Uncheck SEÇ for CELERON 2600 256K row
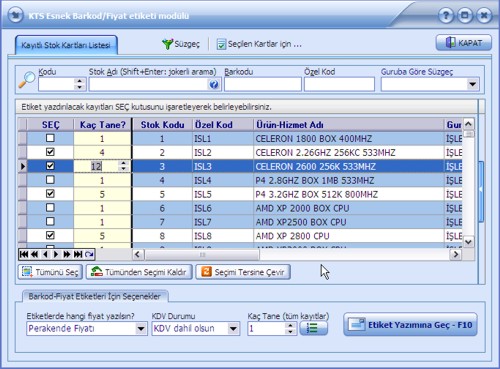Viewport: 500px width, 369px height. coord(50,166)
